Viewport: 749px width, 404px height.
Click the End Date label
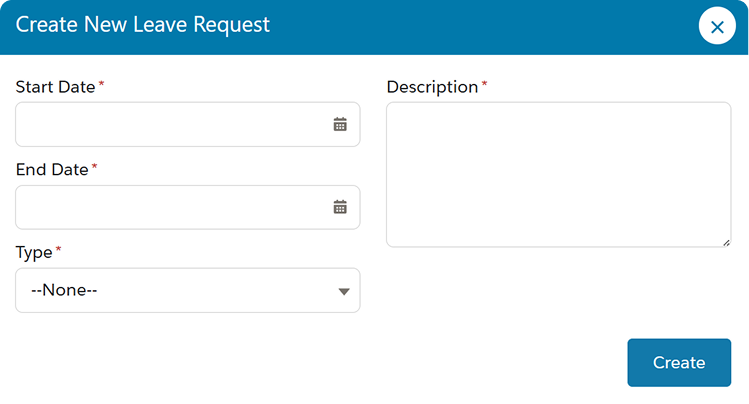[x=52, y=170]
